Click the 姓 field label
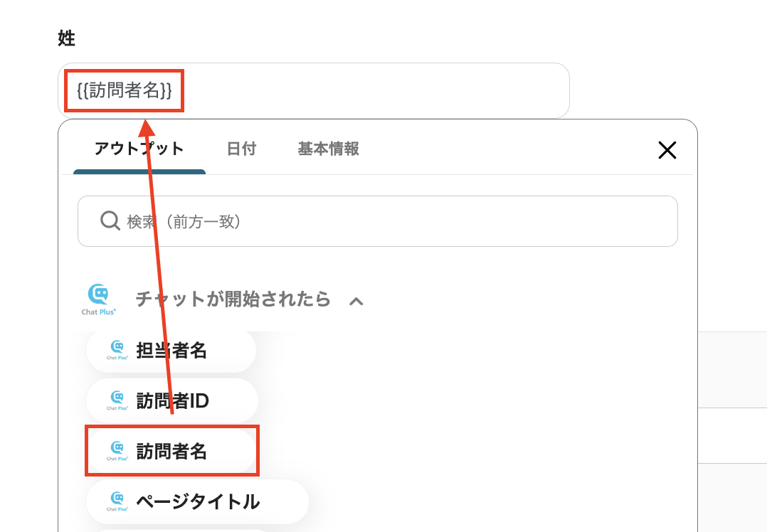This screenshot has width=767, height=532. point(67,38)
